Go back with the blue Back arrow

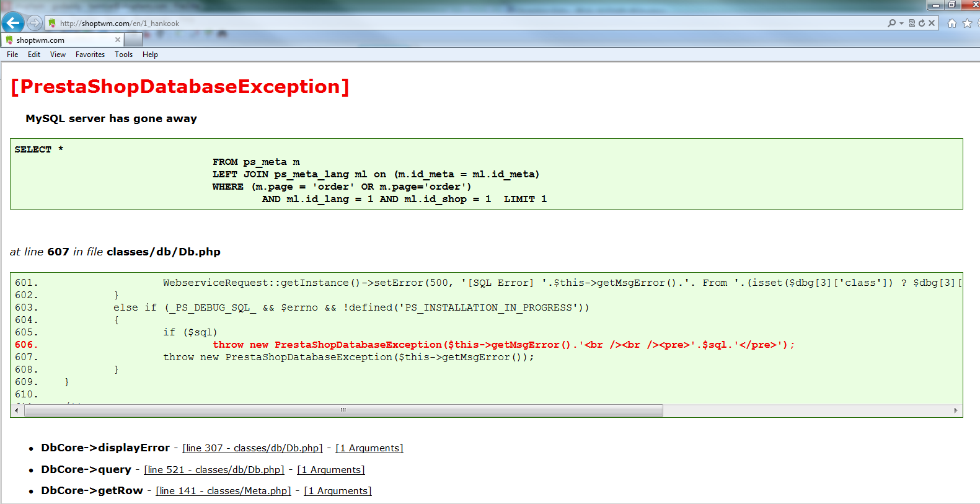12,23
